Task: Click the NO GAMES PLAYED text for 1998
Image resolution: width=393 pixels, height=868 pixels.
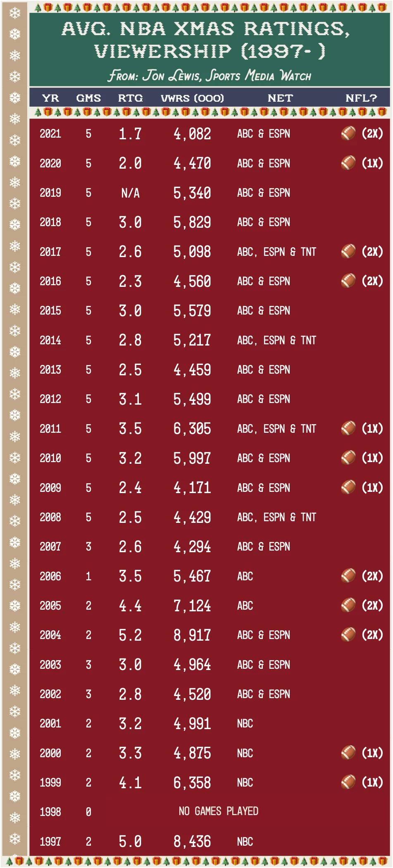Action: 218,811
